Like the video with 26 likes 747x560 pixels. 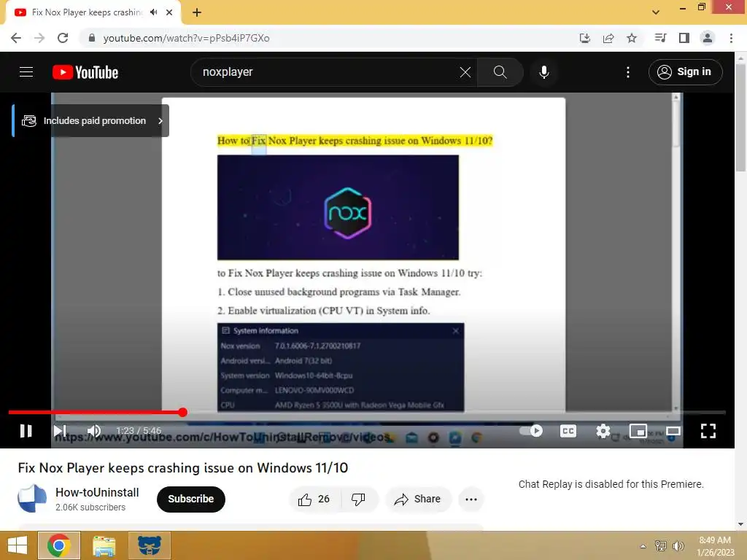click(x=314, y=499)
